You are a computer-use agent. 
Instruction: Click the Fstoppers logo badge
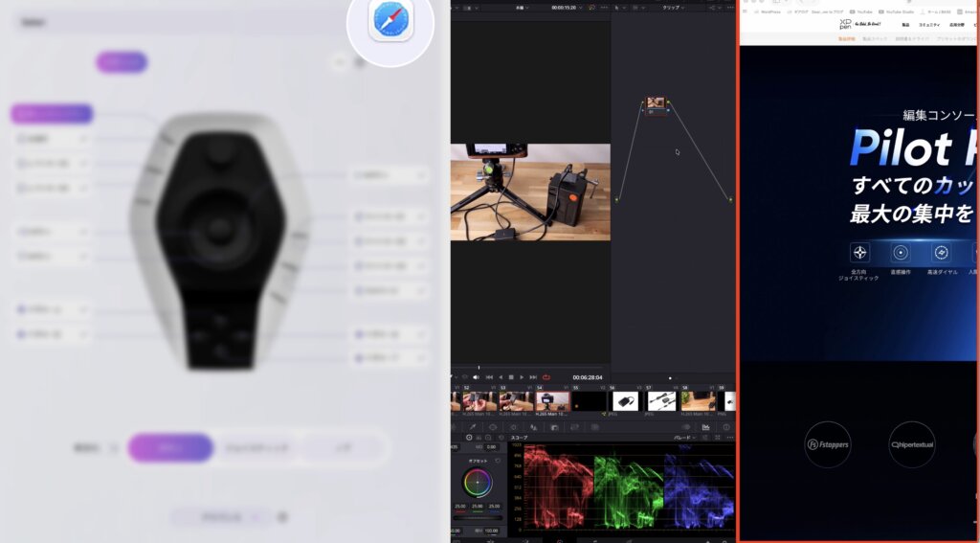coord(828,444)
